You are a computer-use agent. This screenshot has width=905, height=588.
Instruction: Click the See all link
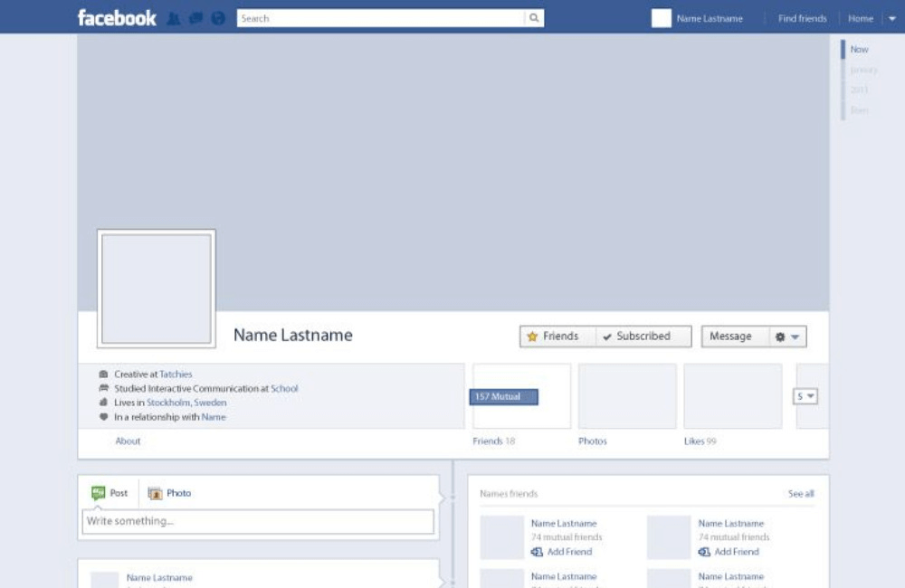point(800,494)
